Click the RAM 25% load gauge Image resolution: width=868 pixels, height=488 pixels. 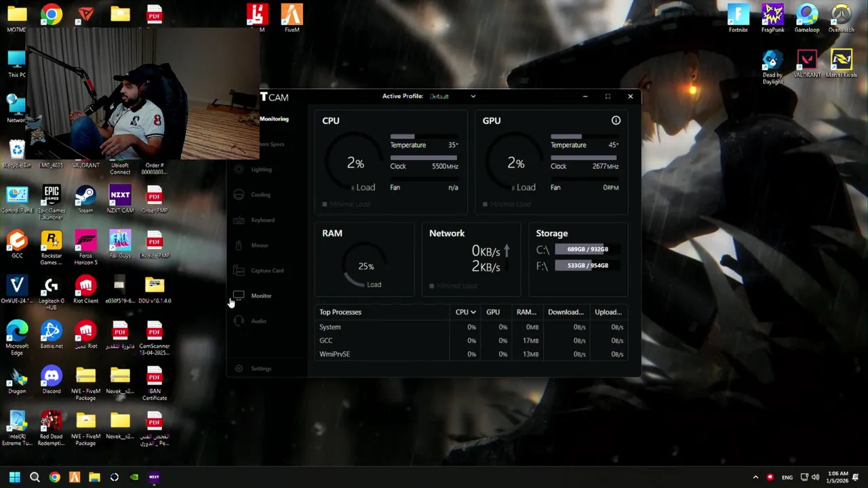pyautogui.click(x=366, y=267)
